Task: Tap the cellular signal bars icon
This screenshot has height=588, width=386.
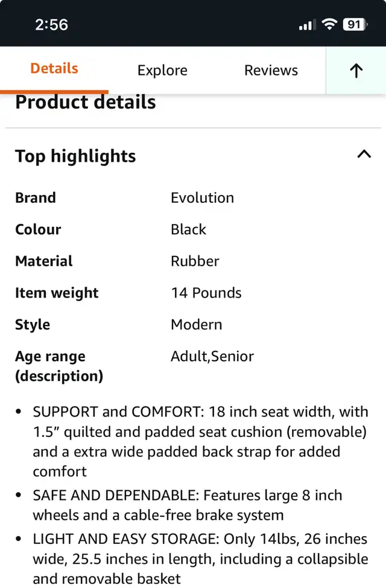Action: (x=308, y=25)
